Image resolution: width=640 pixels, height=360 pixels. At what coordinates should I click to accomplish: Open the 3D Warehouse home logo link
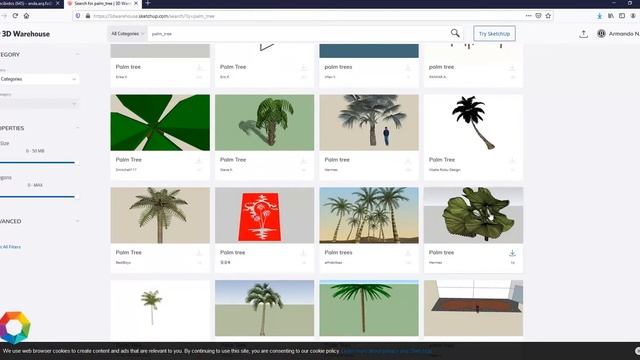click(x=25, y=34)
